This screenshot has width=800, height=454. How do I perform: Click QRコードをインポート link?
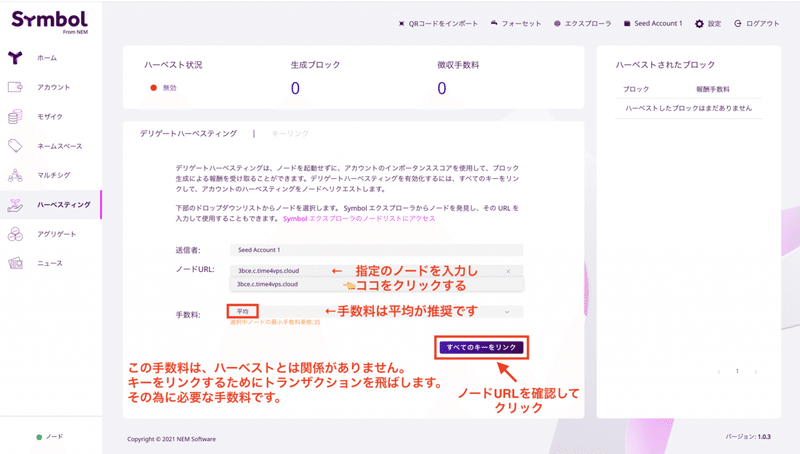coord(443,23)
